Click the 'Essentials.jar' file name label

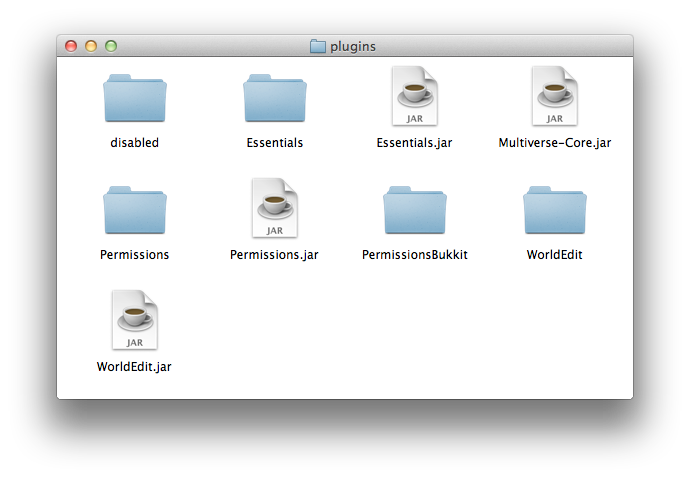tap(415, 143)
